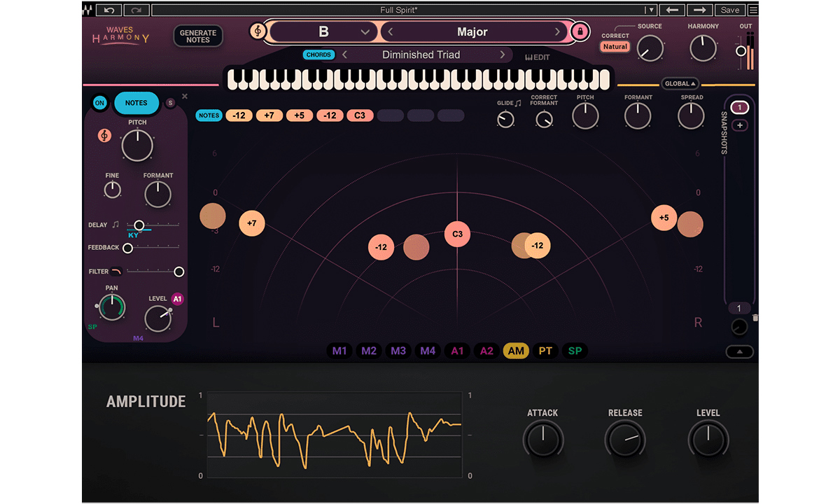The image size is (840, 504).
Task: Collapse the GLOBAL section
Action: (x=680, y=83)
